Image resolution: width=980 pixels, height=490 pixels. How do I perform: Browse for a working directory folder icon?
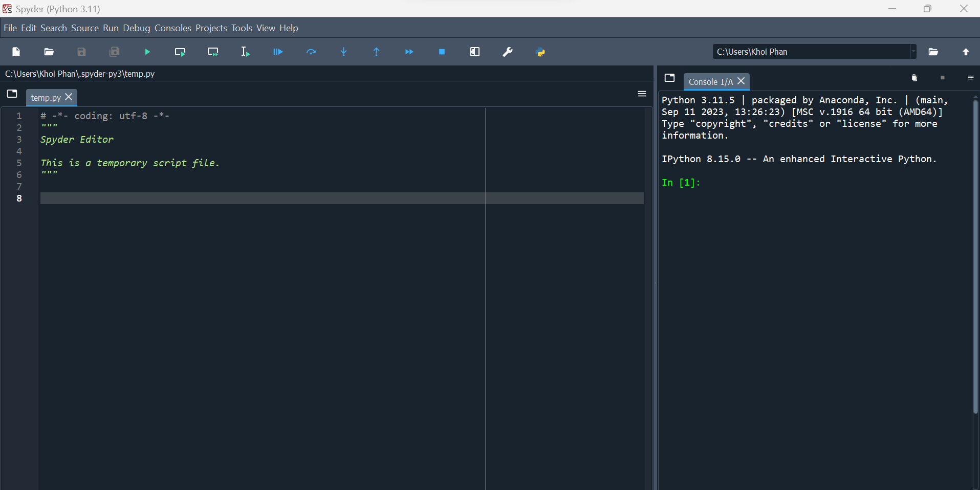pyautogui.click(x=933, y=52)
